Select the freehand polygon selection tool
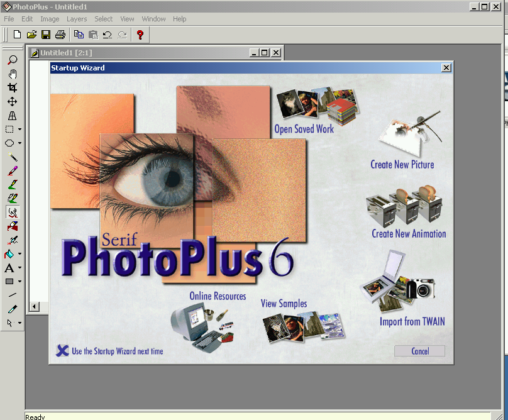Image resolution: width=508 pixels, height=420 pixels. (x=9, y=143)
